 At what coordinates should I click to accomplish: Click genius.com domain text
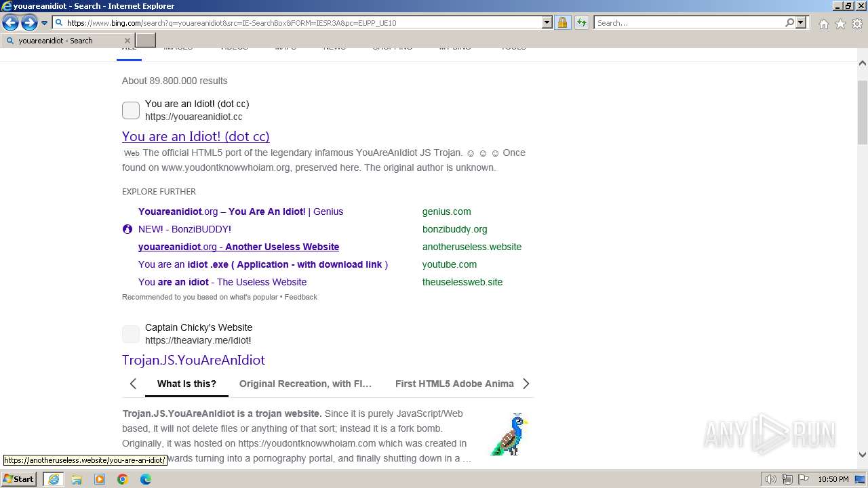[x=446, y=211]
